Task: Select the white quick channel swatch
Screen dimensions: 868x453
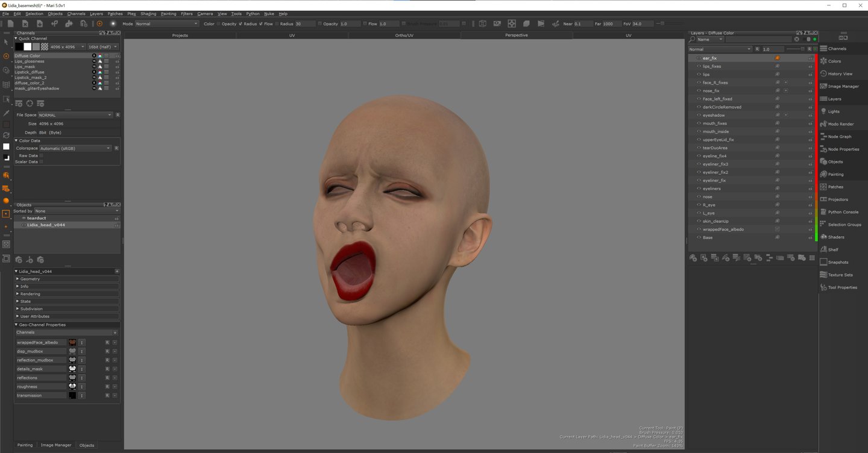Action: [x=28, y=46]
